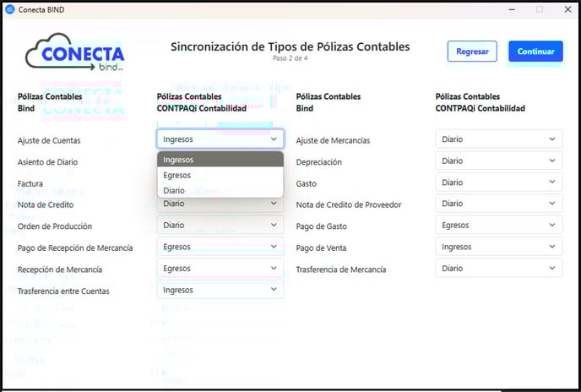Open Trasferencia entre Cuentas dropdown

coord(220,290)
